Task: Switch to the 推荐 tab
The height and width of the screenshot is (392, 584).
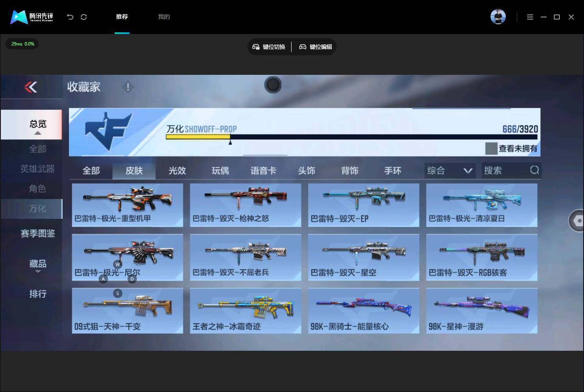Action: point(122,17)
